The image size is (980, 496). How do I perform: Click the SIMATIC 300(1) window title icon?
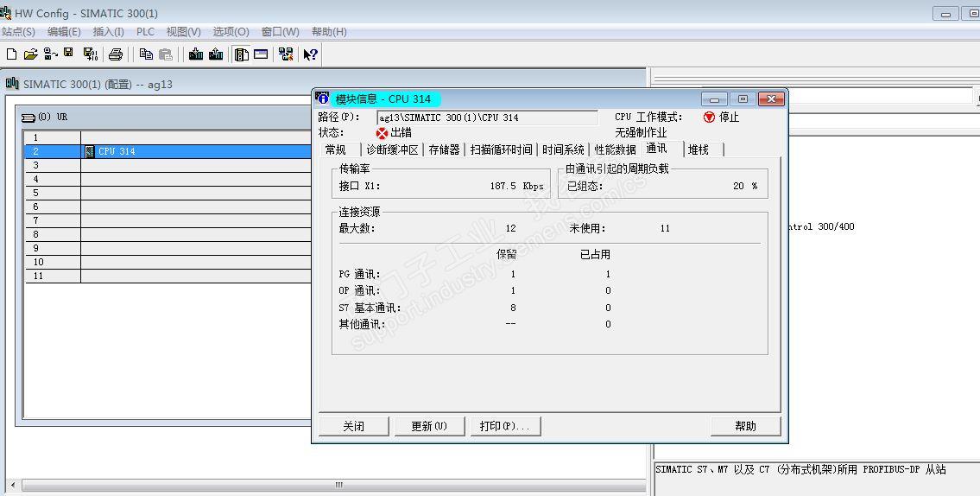coord(12,84)
